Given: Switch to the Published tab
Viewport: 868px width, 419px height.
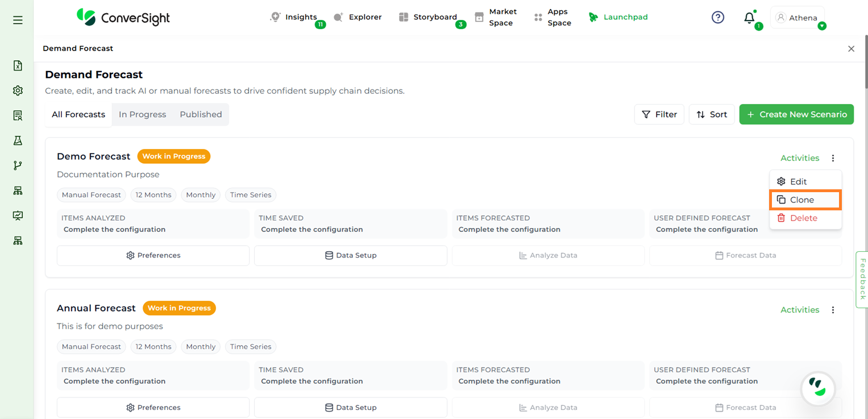Looking at the screenshot, I should [201, 114].
